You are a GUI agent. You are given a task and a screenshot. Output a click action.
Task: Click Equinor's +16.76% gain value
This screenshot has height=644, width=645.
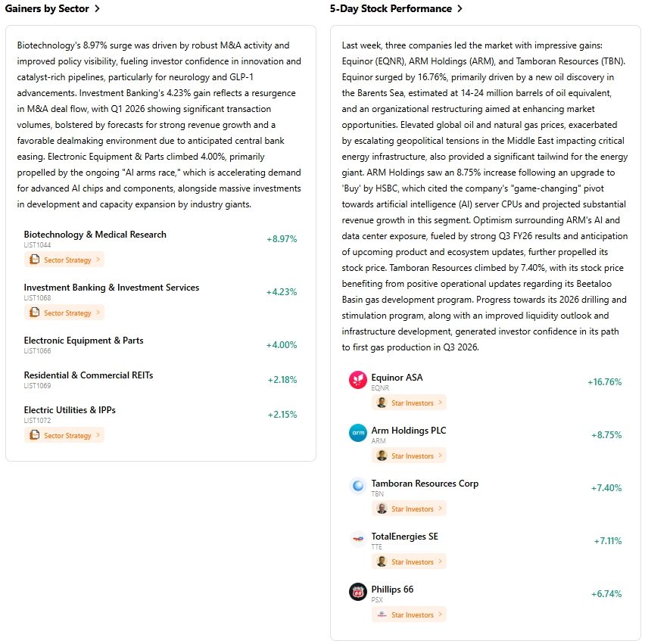click(604, 382)
